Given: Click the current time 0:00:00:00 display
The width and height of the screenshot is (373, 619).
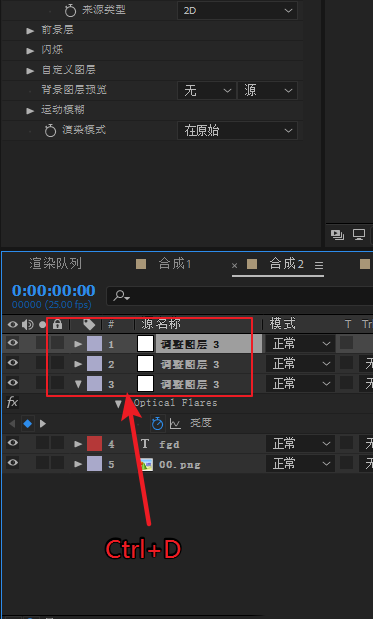Looking at the screenshot, I should point(54,290).
